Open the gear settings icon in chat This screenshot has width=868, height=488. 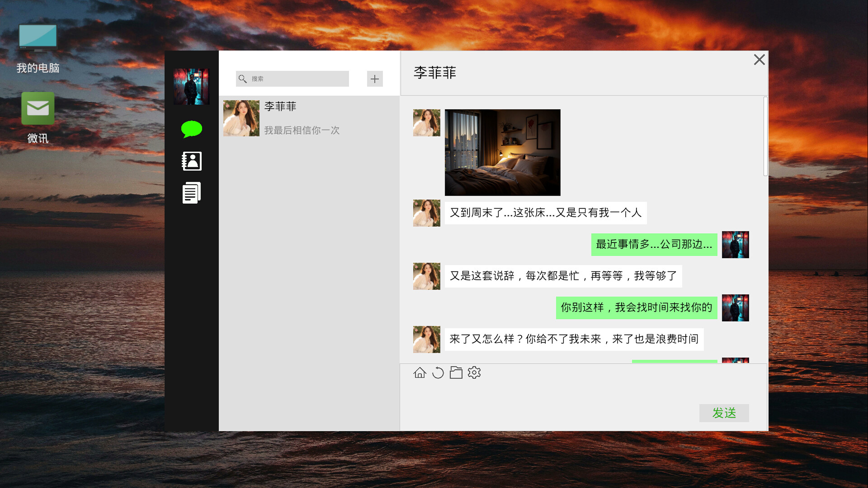[474, 373]
